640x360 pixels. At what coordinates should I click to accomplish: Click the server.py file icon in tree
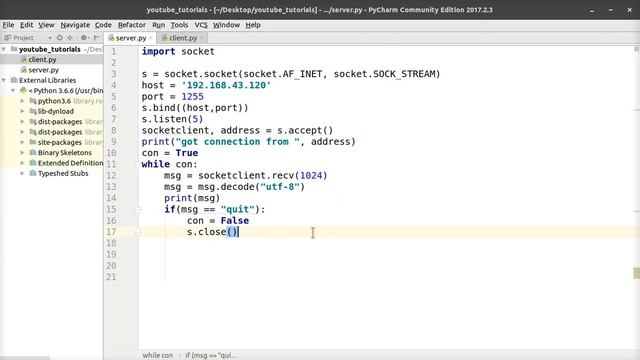(24, 70)
